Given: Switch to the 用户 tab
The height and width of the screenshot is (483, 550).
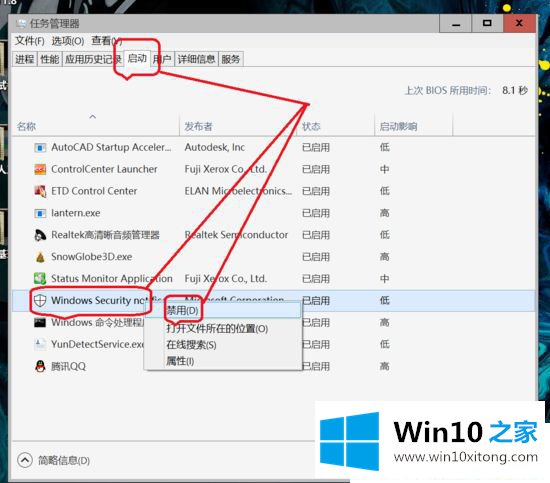Looking at the screenshot, I should 162,59.
